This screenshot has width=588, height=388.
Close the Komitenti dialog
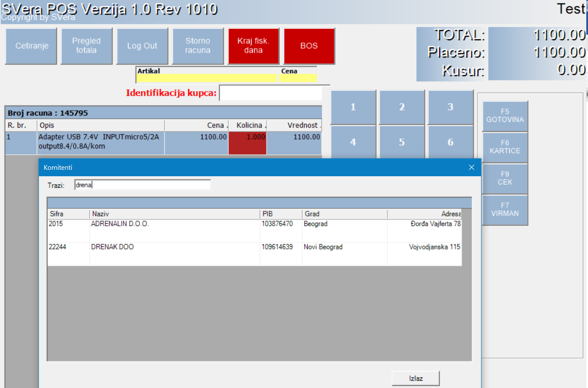pyautogui.click(x=471, y=167)
